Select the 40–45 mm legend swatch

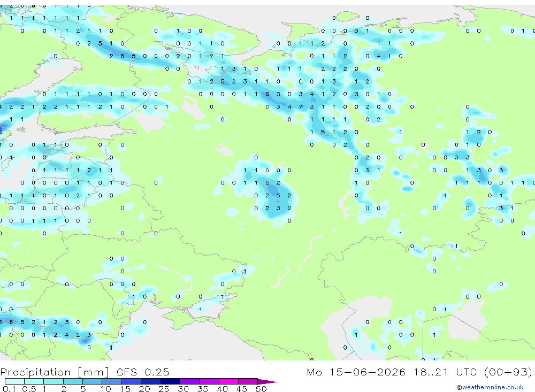point(228,381)
